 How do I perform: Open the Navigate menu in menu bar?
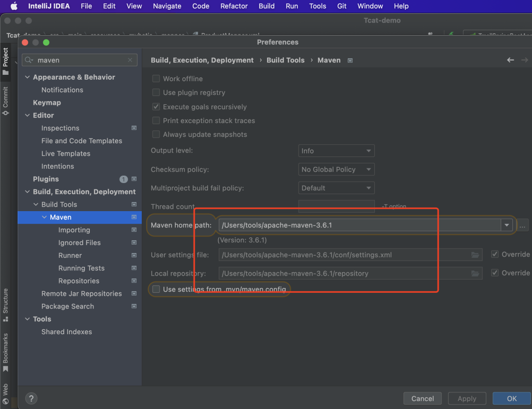167,6
